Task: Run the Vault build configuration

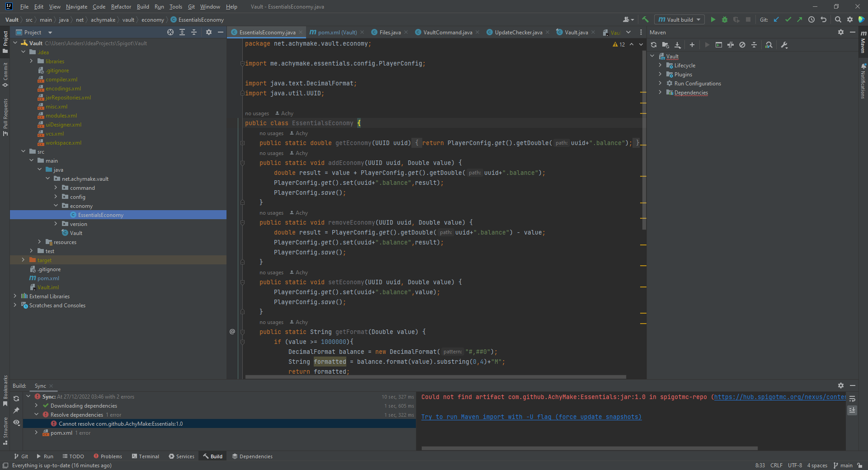Action: coord(713,19)
